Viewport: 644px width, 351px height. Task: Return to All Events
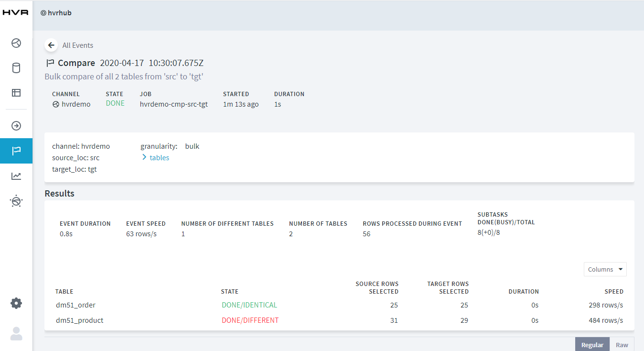pyautogui.click(x=78, y=45)
